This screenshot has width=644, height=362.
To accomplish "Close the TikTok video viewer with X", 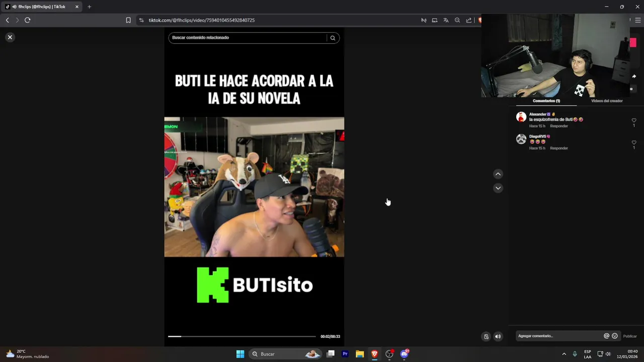I will point(10,37).
